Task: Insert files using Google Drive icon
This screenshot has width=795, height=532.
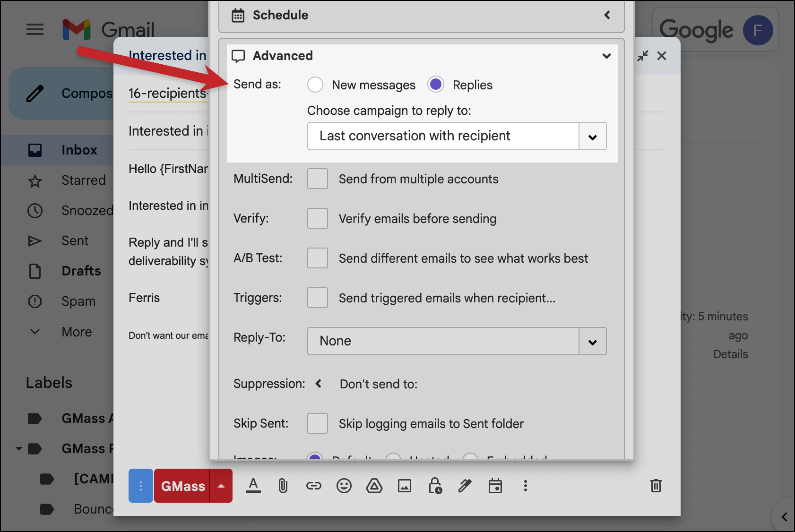Action: 374,486
